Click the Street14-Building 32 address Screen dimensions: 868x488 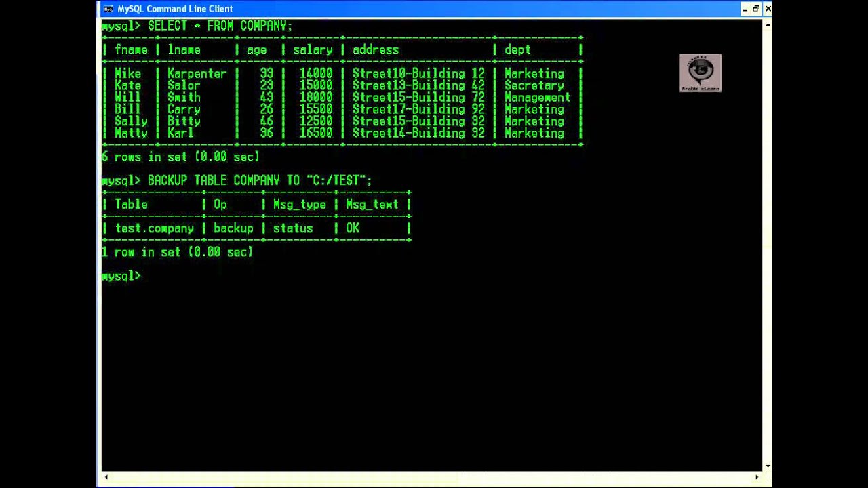418,133
